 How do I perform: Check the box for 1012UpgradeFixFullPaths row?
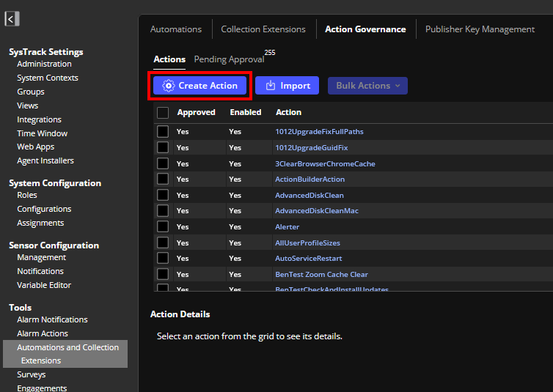coord(163,132)
